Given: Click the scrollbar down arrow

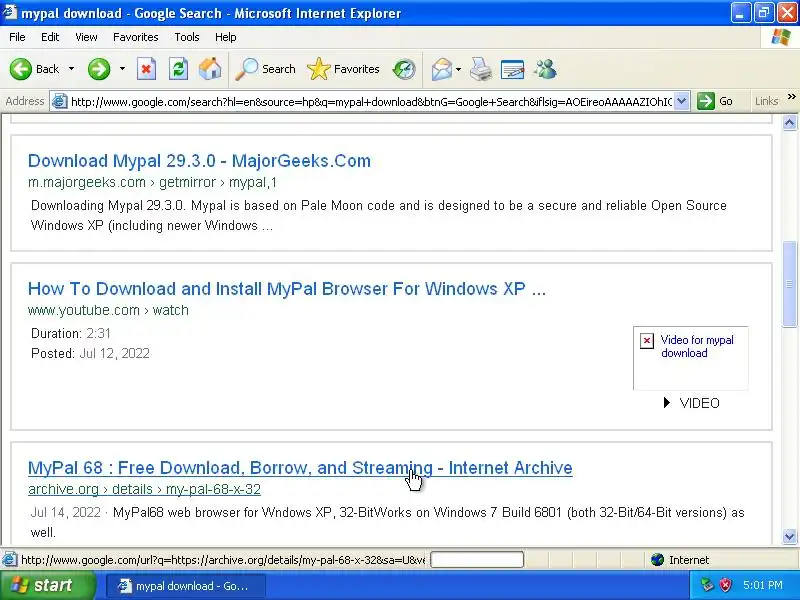Looking at the screenshot, I should click(x=789, y=536).
